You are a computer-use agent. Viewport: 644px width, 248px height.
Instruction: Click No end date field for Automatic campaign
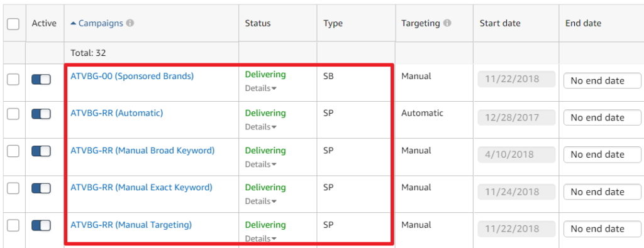(x=602, y=117)
